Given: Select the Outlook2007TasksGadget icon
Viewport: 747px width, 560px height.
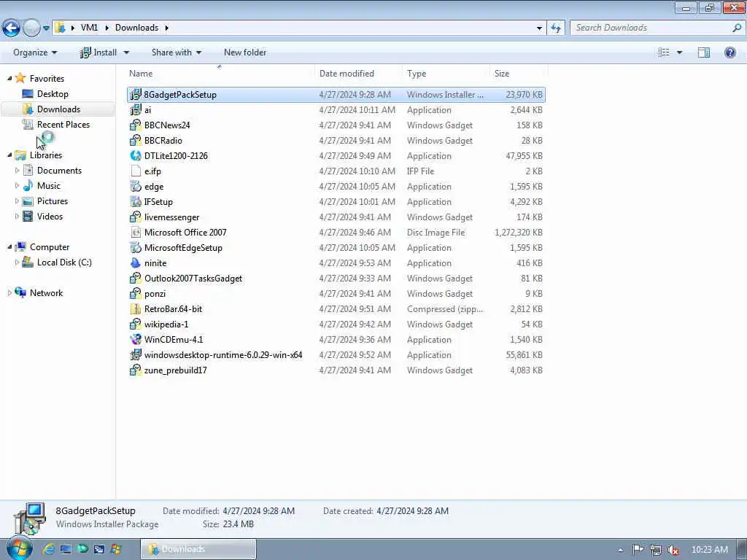Looking at the screenshot, I should point(136,278).
